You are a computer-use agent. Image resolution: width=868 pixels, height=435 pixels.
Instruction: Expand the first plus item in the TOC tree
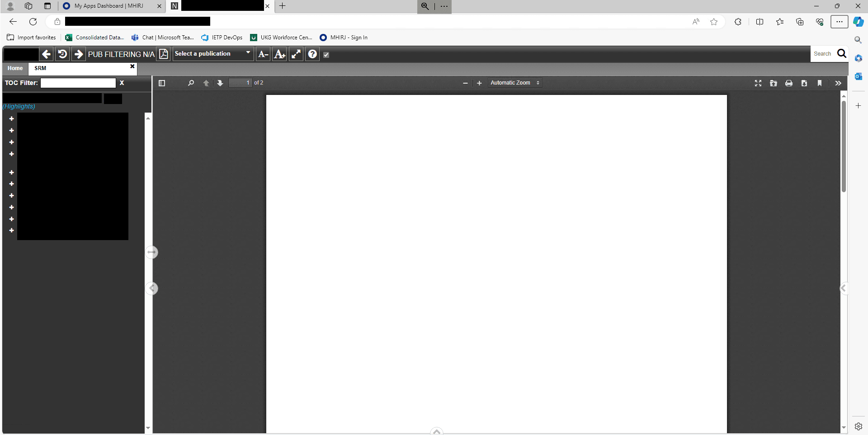click(x=11, y=118)
